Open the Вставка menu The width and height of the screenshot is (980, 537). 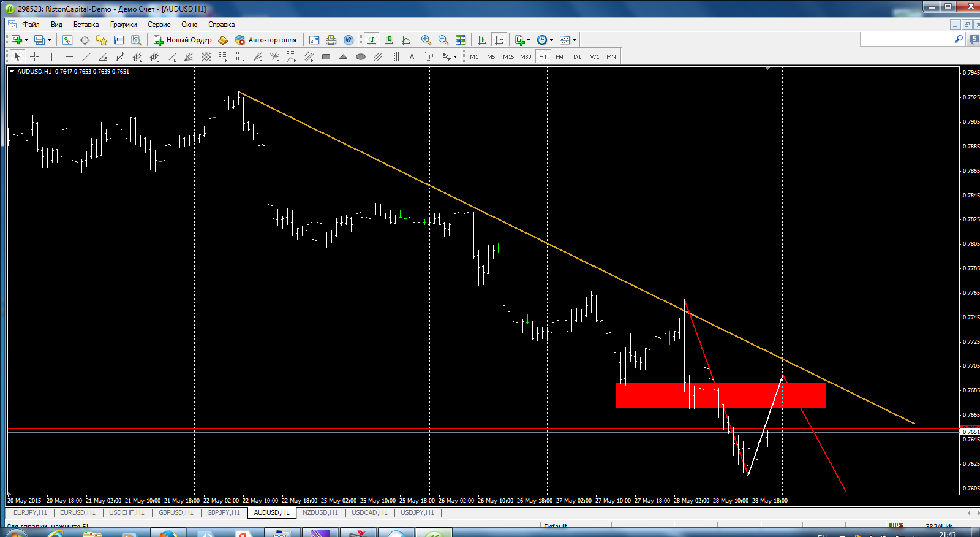86,25
